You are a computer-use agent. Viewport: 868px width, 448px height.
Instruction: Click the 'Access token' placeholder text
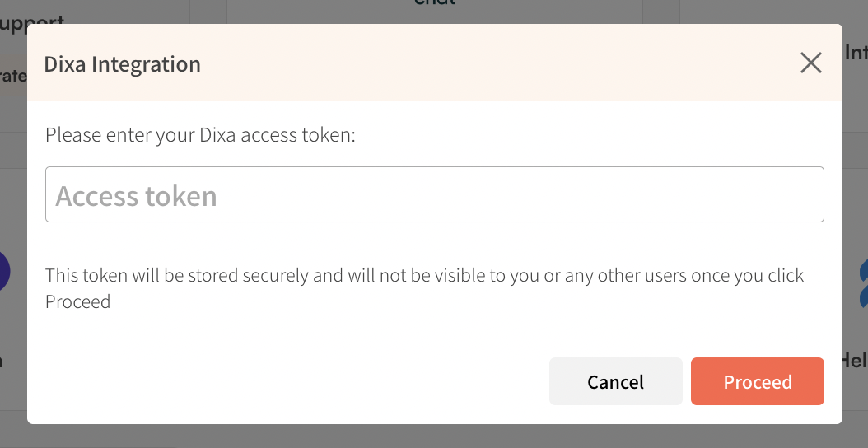136,195
